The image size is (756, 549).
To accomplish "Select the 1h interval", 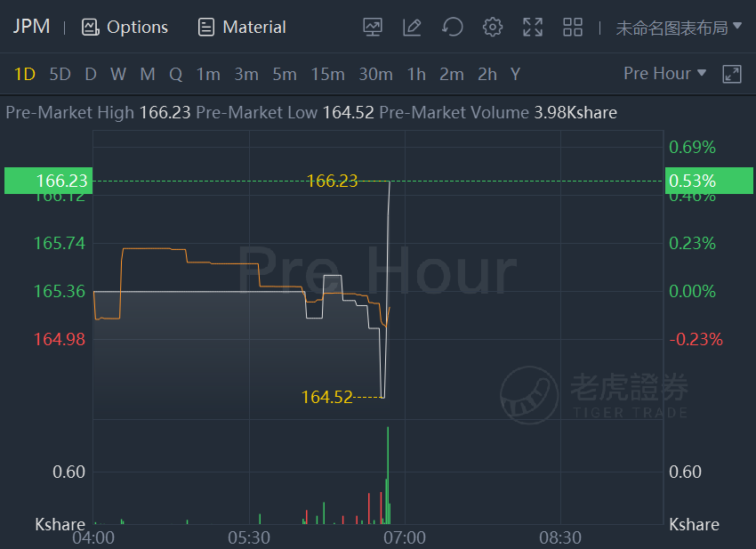I will [416, 74].
